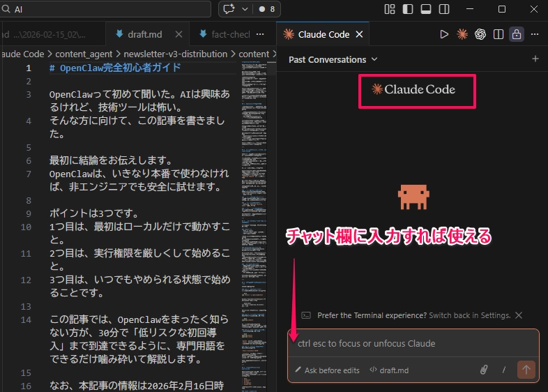The height and width of the screenshot is (392, 548).
Task: Open the left editor group more actions menu
Action: click(x=260, y=34)
